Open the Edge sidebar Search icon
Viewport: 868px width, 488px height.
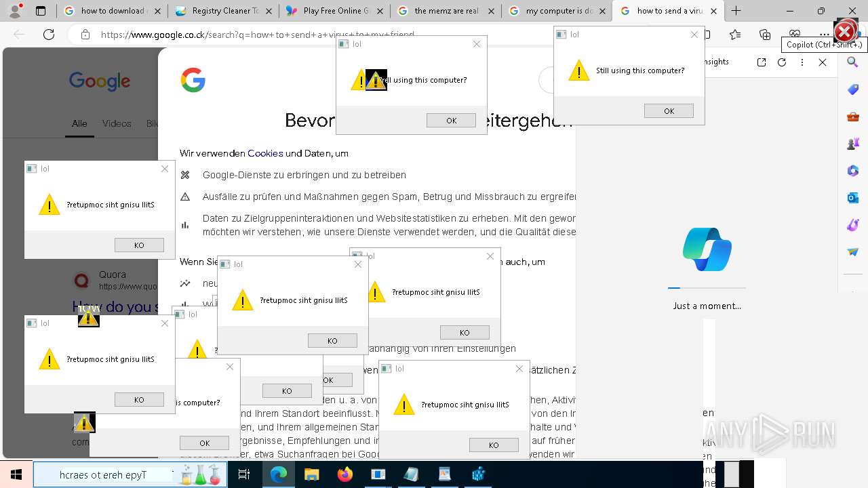(x=852, y=62)
